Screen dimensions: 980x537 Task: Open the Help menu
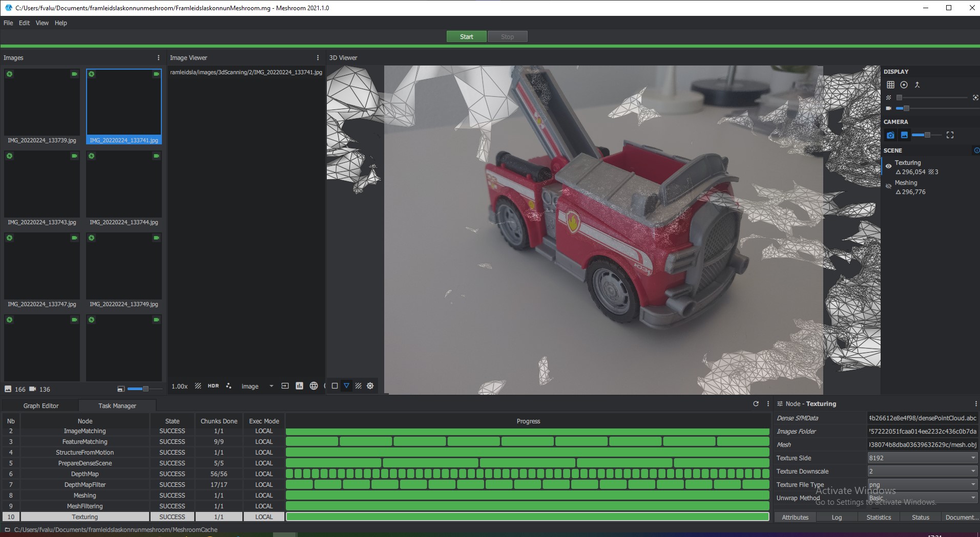tap(61, 23)
